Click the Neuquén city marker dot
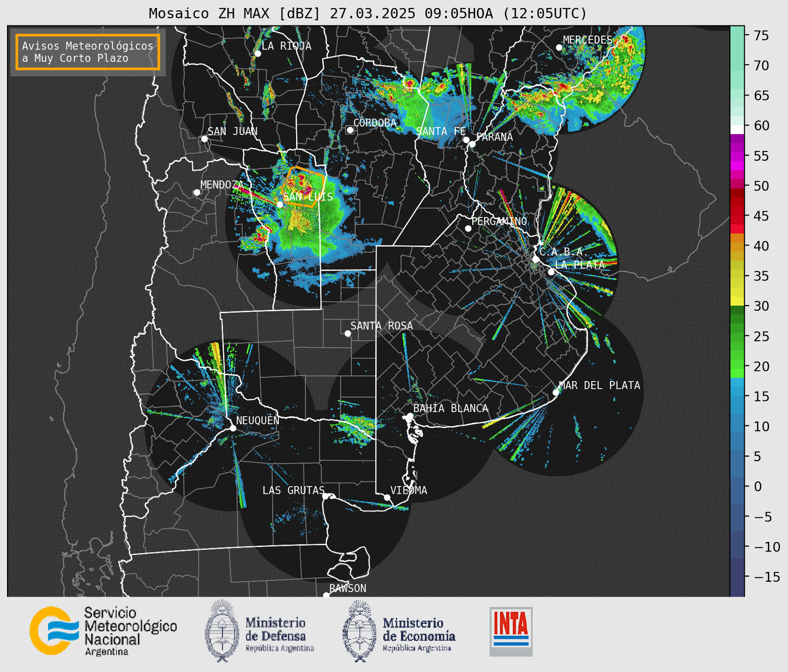The image size is (788, 672). click(233, 428)
